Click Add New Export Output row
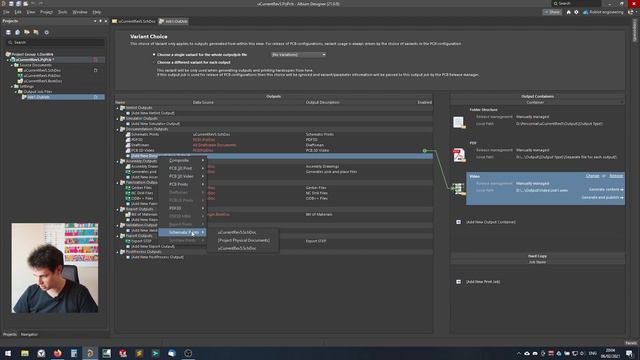 tap(152, 247)
